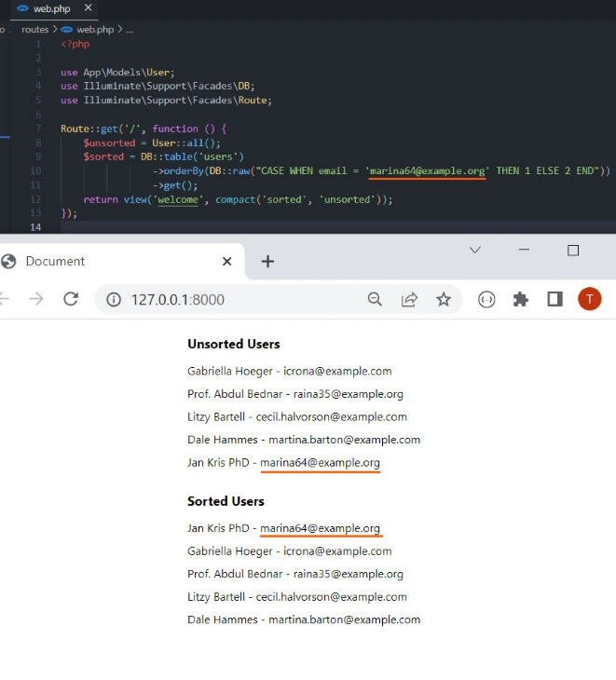Open a new browser tab
The height and width of the screenshot is (680, 616).
[x=267, y=262]
